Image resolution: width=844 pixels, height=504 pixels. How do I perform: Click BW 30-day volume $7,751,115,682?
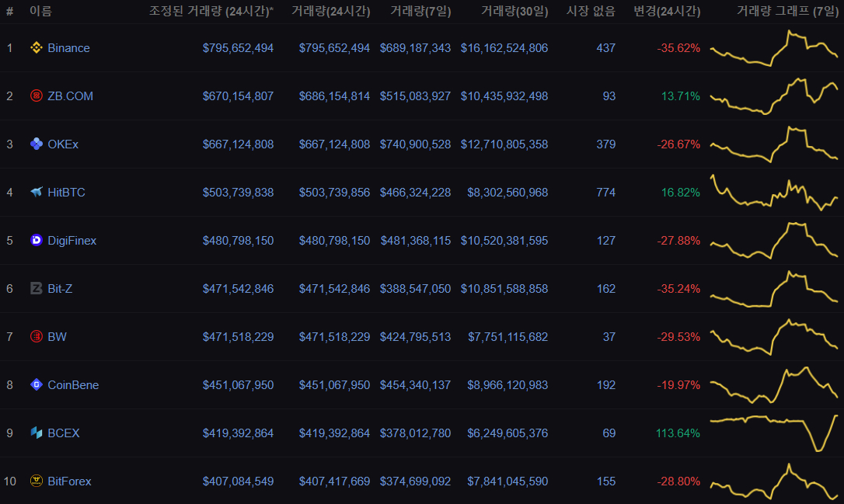pyautogui.click(x=507, y=337)
